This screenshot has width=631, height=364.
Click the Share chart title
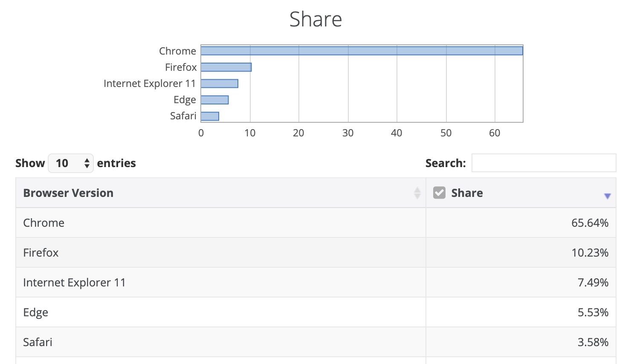point(315,20)
